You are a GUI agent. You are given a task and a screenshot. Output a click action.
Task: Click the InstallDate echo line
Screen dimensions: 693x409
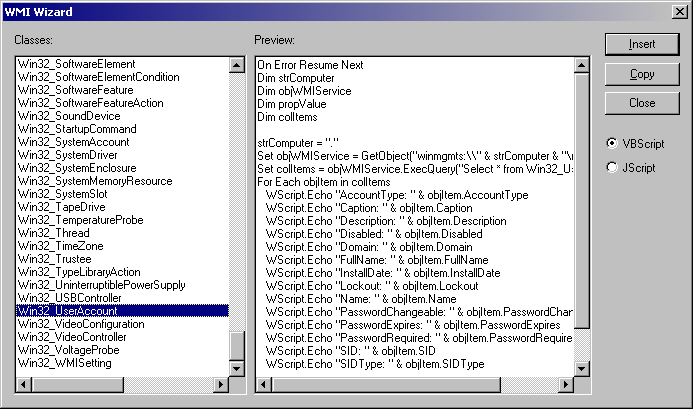coord(383,273)
